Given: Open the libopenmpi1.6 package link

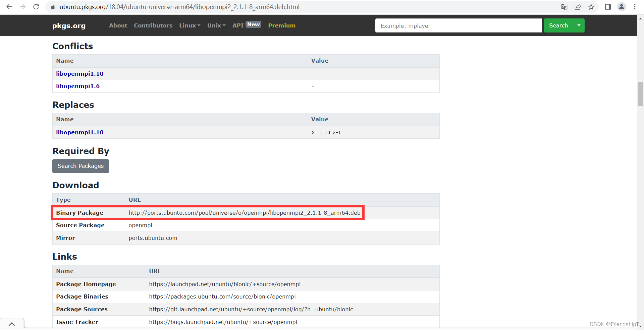Looking at the screenshot, I should pyautogui.click(x=78, y=86).
